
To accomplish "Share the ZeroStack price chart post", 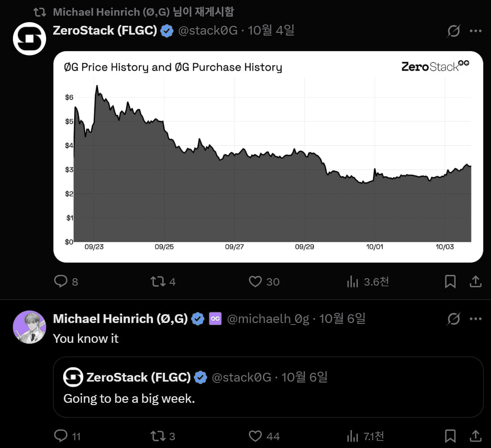I will click(x=475, y=281).
